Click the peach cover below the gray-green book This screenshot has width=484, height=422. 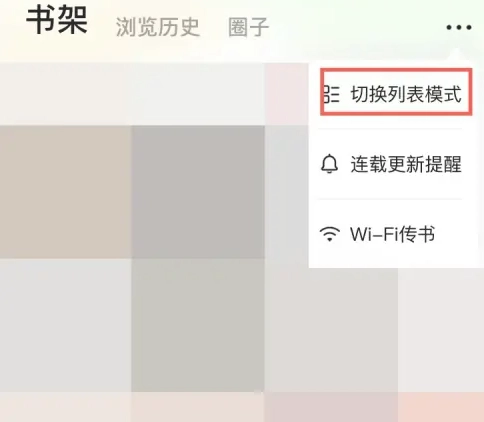[198, 407]
